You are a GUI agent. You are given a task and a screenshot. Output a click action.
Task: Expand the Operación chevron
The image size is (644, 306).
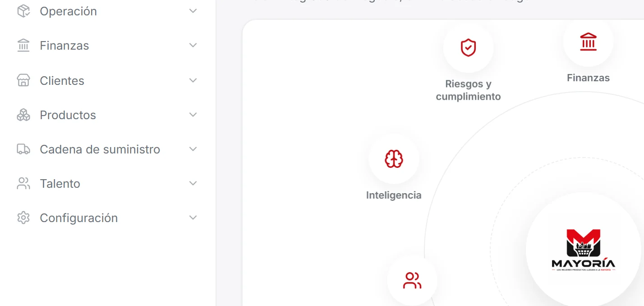click(193, 11)
